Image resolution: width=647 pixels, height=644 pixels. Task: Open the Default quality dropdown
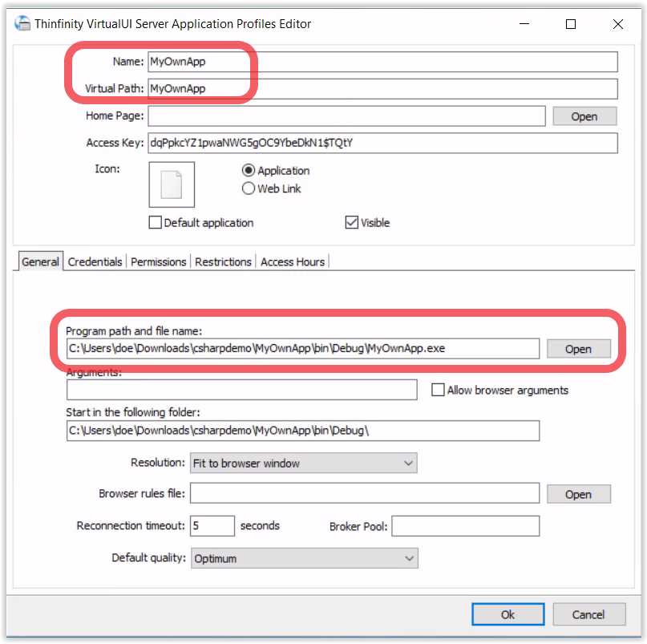click(x=304, y=558)
